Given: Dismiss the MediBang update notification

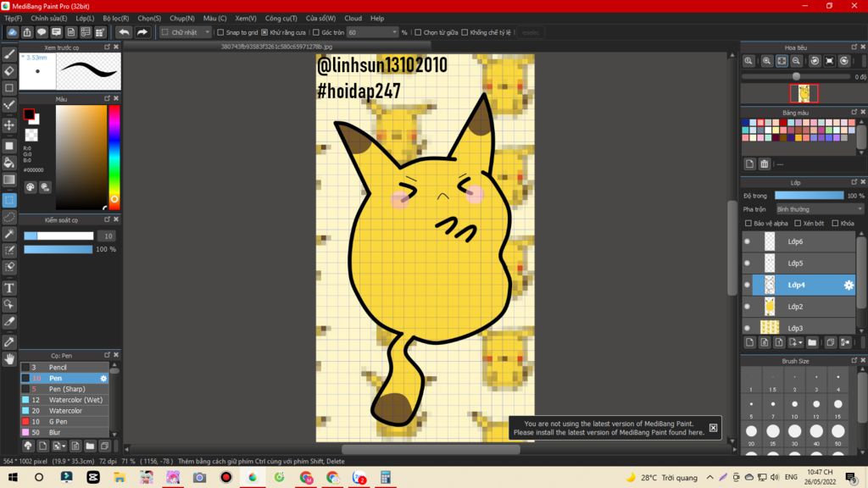Looking at the screenshot, I should point(713,428).
